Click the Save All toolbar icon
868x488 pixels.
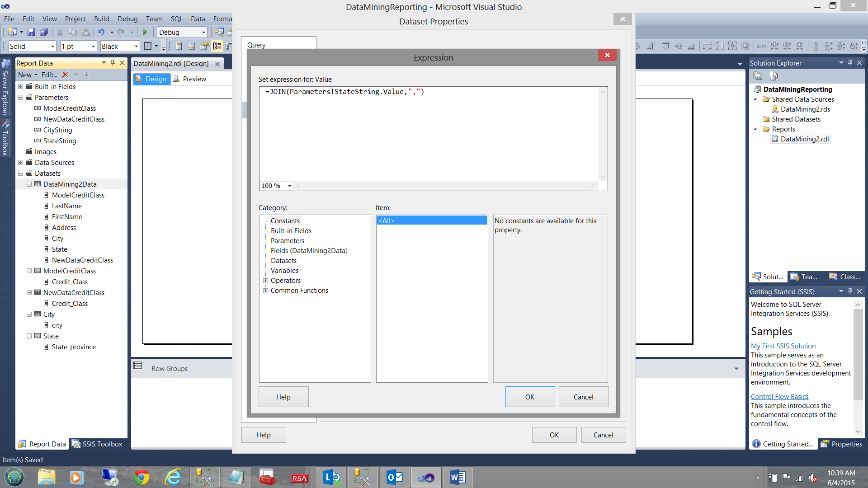coord(44,32)
